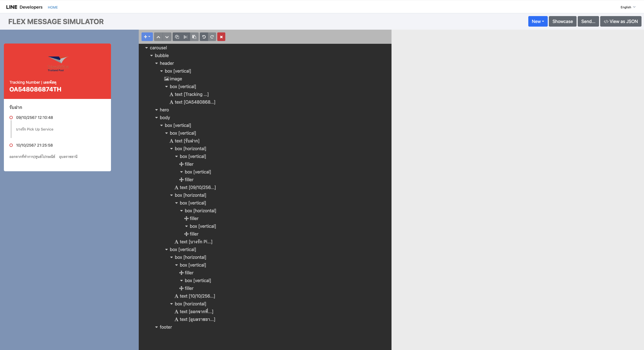Select the body tree row label

(165, 117)
